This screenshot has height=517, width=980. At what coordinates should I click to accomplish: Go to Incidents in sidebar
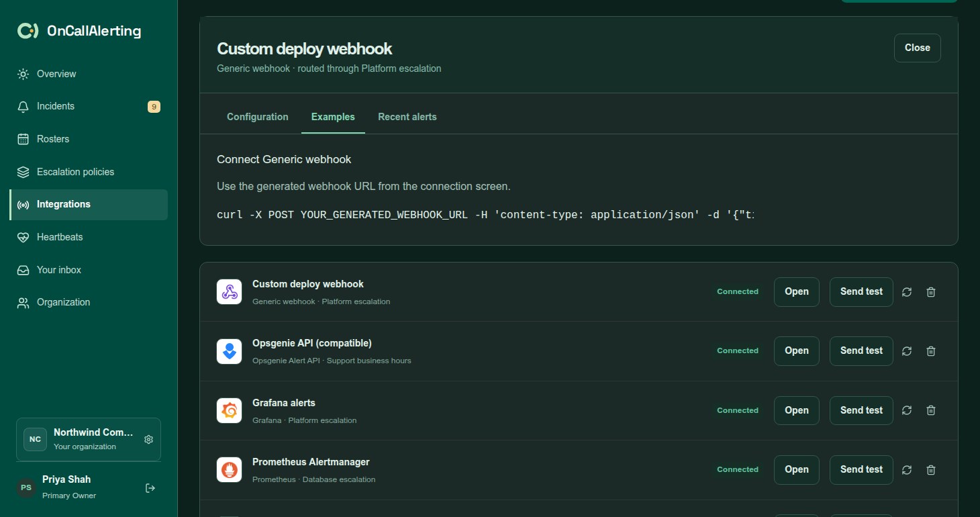(x=89, y=106)
